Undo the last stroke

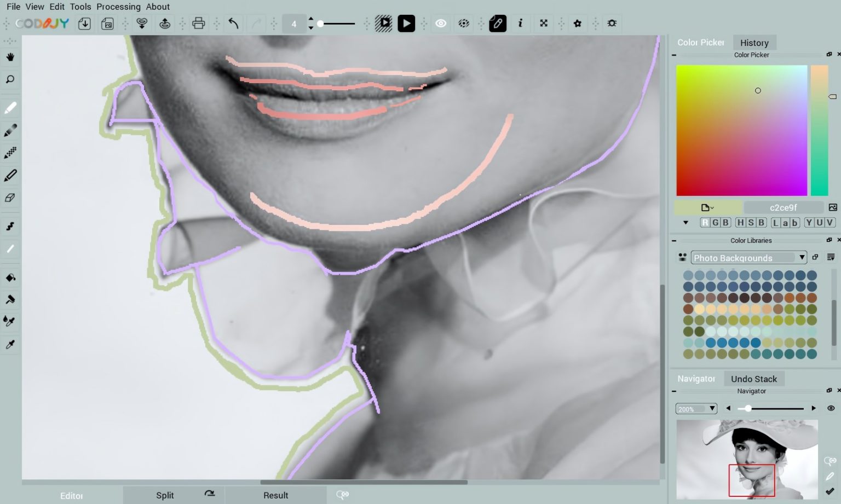point(232,23)
